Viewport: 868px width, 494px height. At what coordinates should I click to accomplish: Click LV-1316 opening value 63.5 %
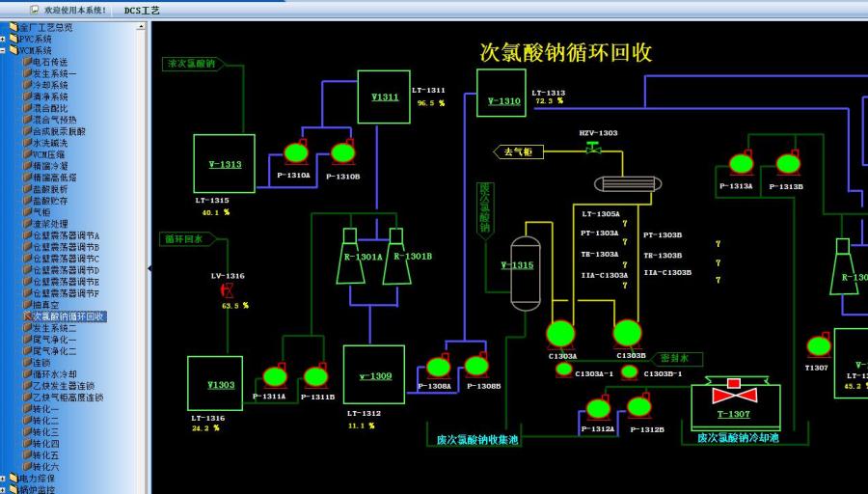[x=235, y=306]
